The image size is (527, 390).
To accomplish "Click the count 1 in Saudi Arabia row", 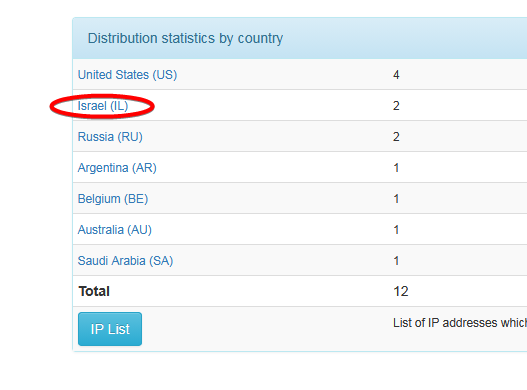I will 396,261.
